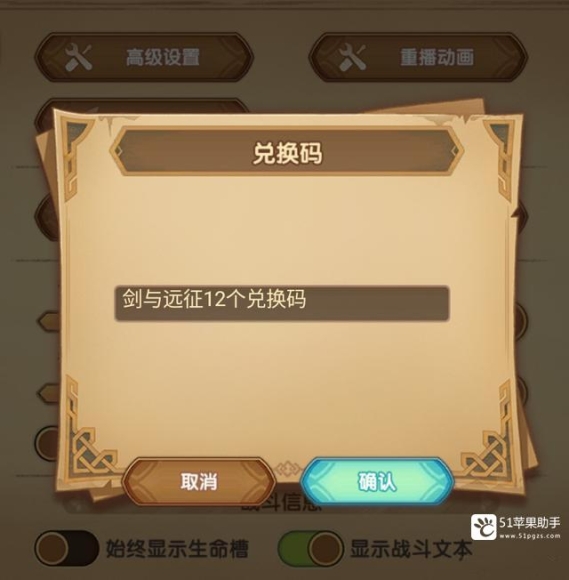Click the 51苹果助手 paw logo icon

coord(484,527)
